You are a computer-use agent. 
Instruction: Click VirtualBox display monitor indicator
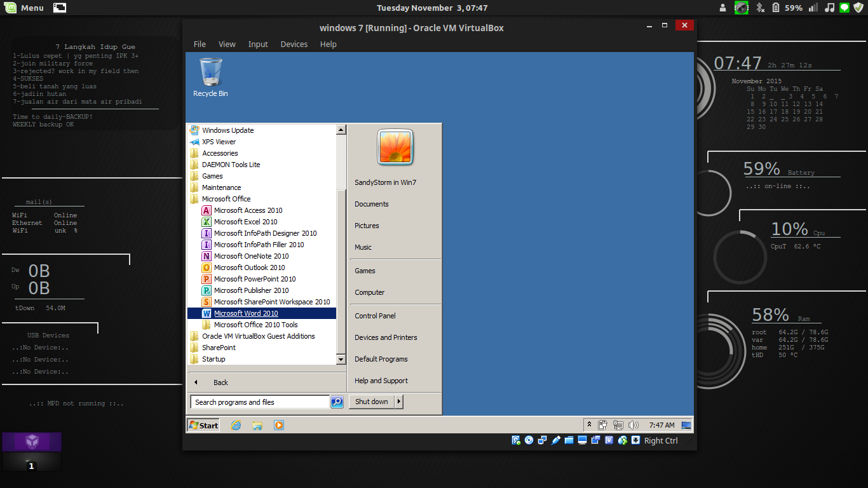pyautogui.click(x=582, y=440)
